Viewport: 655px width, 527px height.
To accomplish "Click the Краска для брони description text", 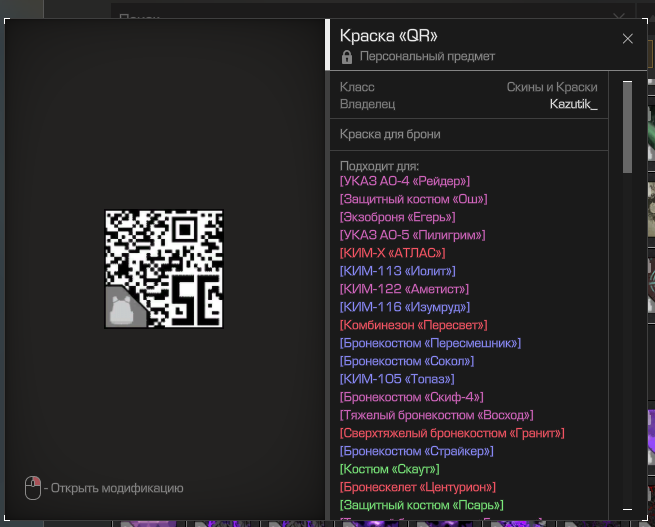I will tap(390, 134).
